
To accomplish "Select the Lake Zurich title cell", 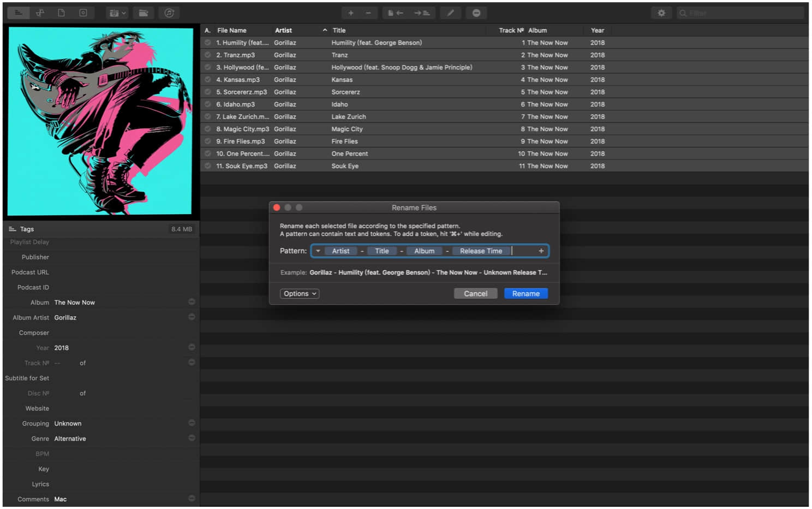I will (349, 116).
